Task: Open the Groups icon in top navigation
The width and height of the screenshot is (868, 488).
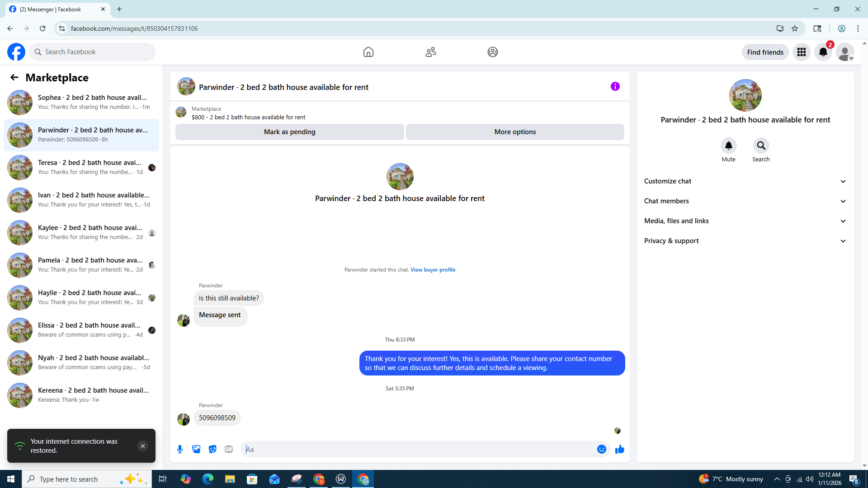Action: click(493, 52)
